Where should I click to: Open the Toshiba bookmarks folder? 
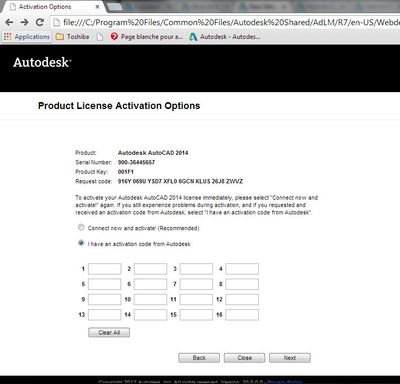73,37
